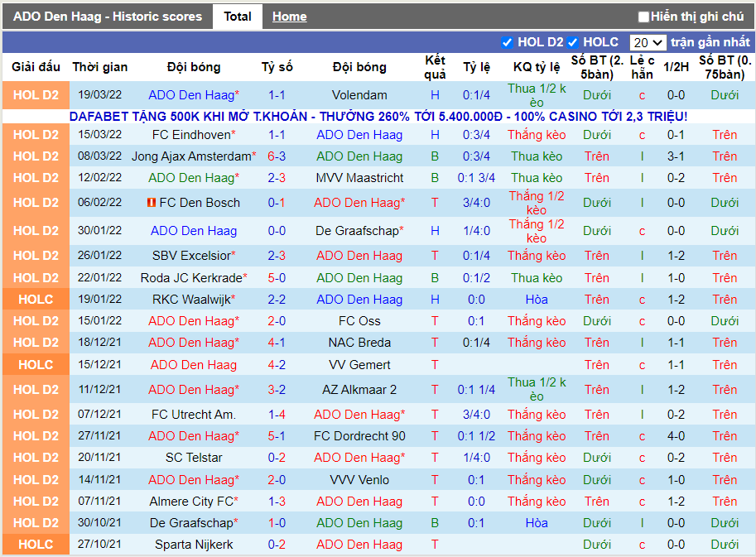Open the 20 recent matches dropdown
Screen dimensions: 756x557
click(x=648, y=42)
